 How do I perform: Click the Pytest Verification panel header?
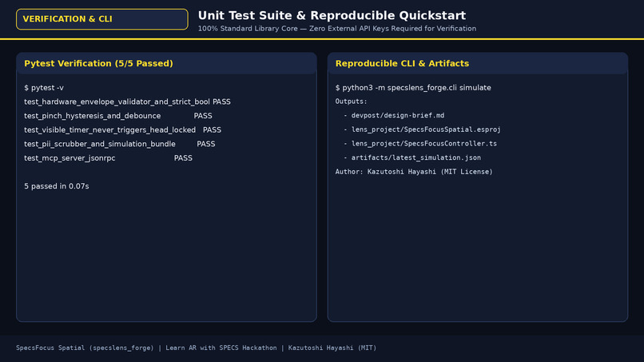click(98, 63)
